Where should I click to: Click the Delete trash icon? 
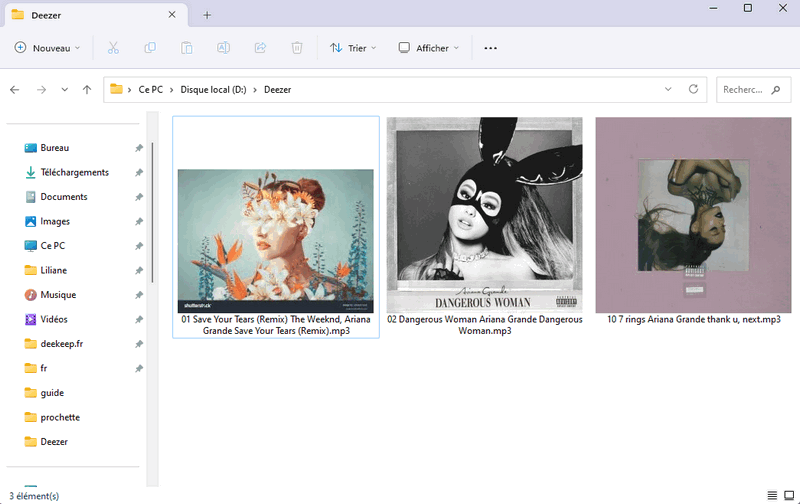pyautogui.click(x=297, y=48)
